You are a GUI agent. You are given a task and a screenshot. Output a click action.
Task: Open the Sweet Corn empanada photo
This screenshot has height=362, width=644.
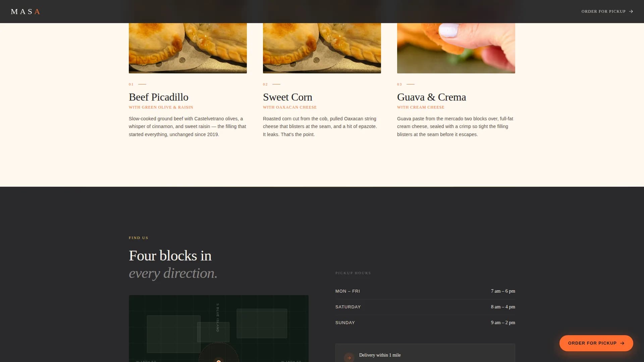322,48
